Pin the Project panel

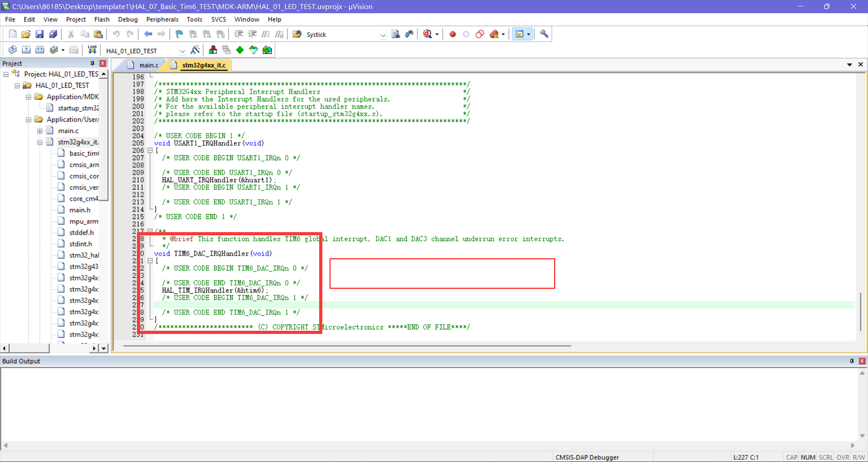92,63
